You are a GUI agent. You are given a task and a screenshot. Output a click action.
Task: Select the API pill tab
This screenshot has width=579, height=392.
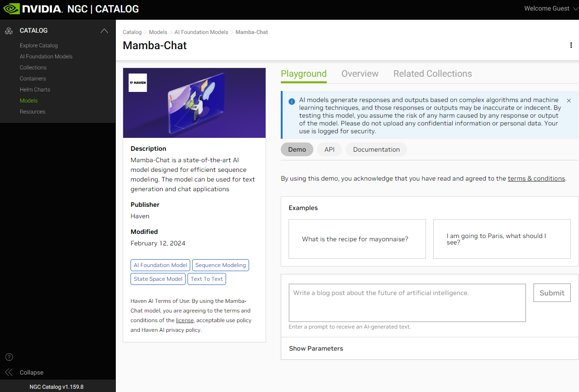tap(329, 149)
